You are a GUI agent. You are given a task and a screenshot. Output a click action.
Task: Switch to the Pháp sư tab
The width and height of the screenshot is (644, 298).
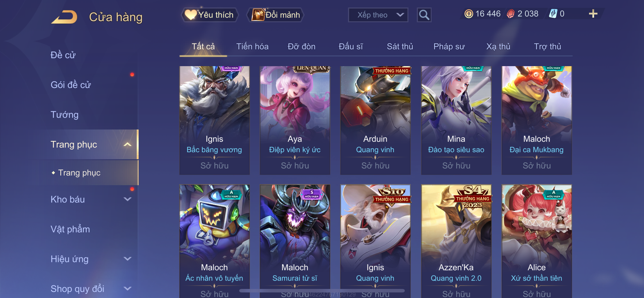click(449, 47)
